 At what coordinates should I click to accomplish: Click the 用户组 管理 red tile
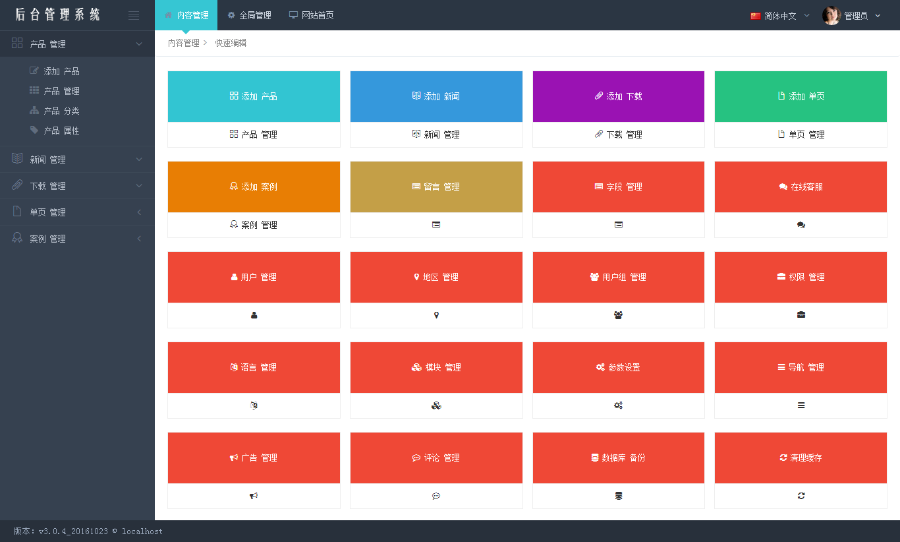[x=618, y=277]
